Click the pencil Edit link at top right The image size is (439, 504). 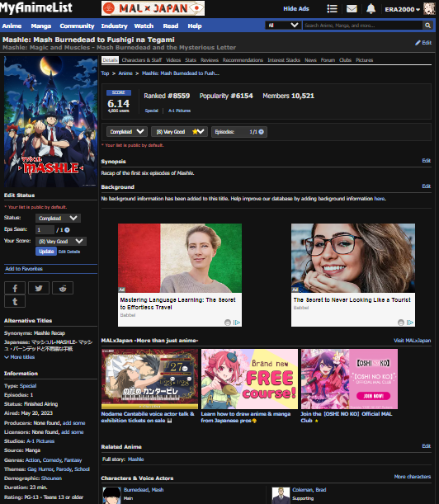click(x=423, y=43)
